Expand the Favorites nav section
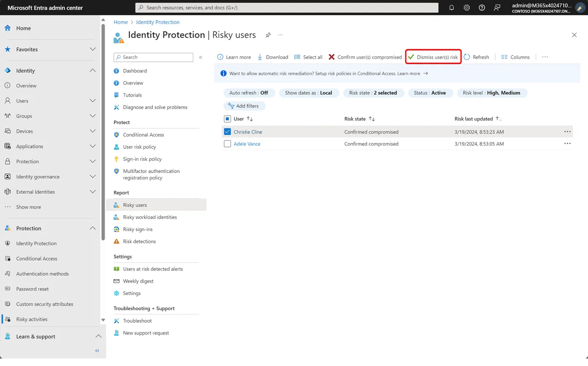Image resolution: width=588 pixels, height=366 pixels. coord(93,49)
